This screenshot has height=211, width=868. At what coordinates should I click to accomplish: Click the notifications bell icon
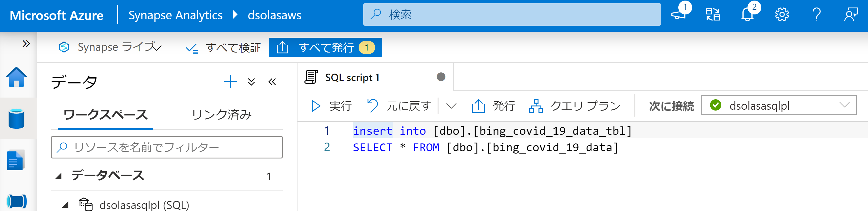(x=747, y=15)
